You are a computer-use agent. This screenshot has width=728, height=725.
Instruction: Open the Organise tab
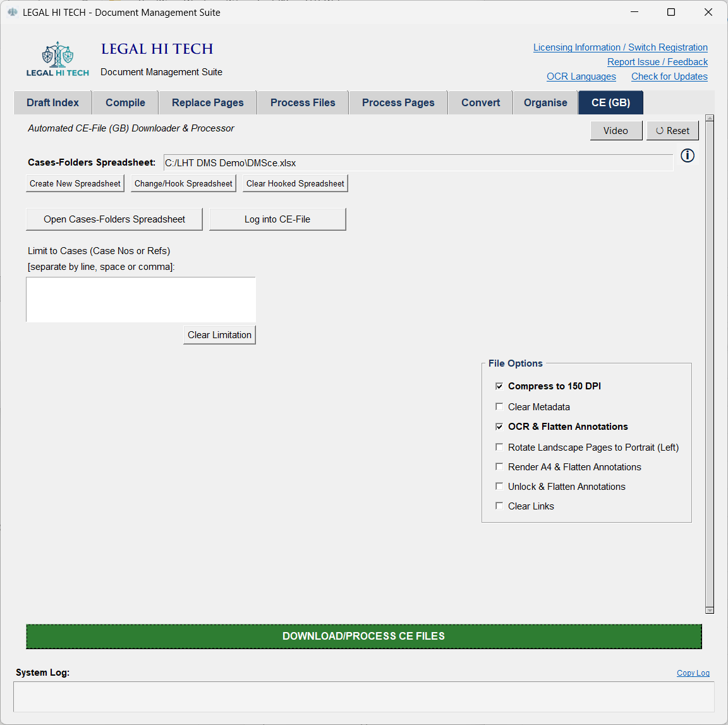pos(545,102)
